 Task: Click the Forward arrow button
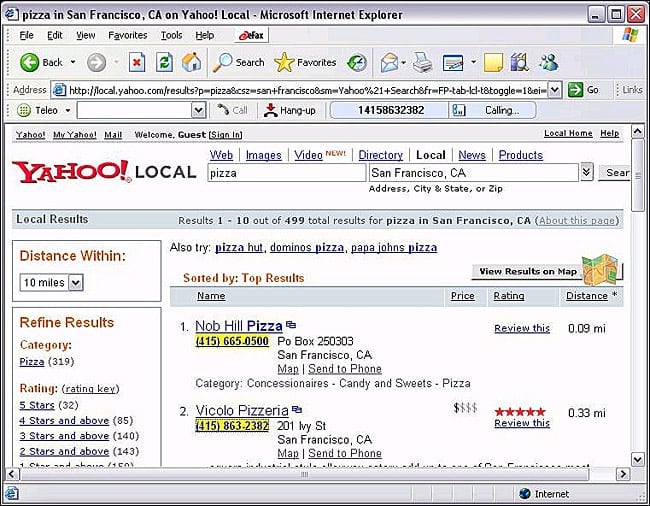(96, 63)
